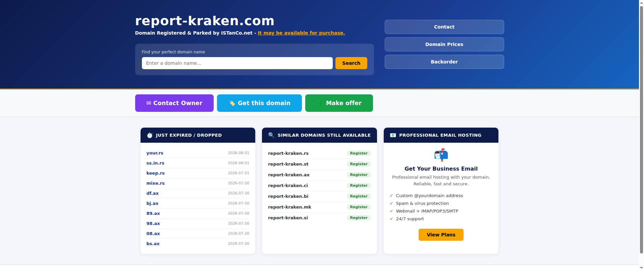Open the bj.ax dropped domain link
The width and height of the screenshot is (644, 271).
click(x=153, y=203)
